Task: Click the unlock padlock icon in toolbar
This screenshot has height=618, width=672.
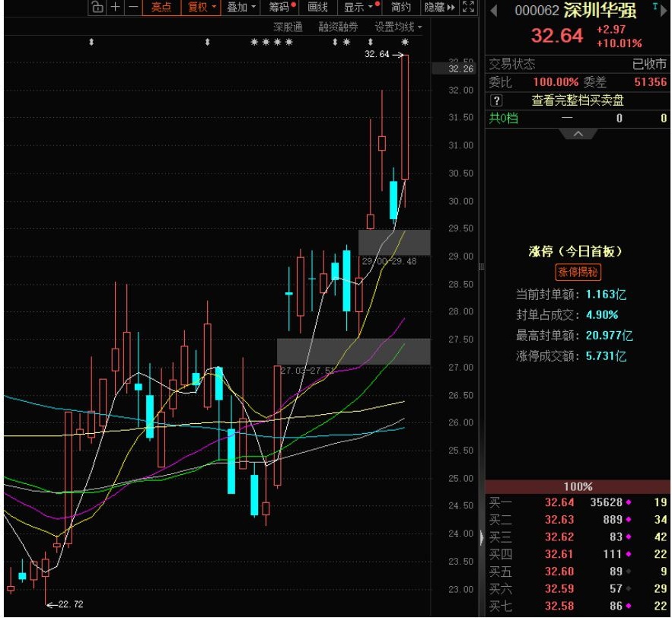Action: pyautogui.click(x=97, y=8)
